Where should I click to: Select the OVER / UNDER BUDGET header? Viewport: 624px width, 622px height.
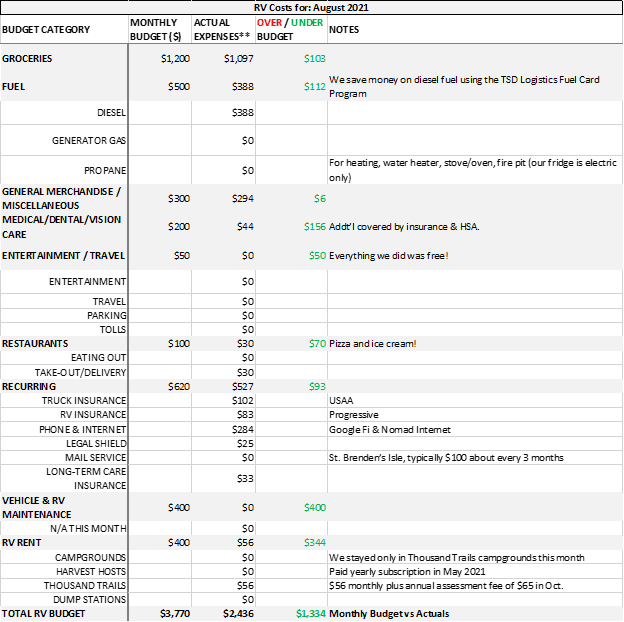pyautogui.click(x=291, y=29)
